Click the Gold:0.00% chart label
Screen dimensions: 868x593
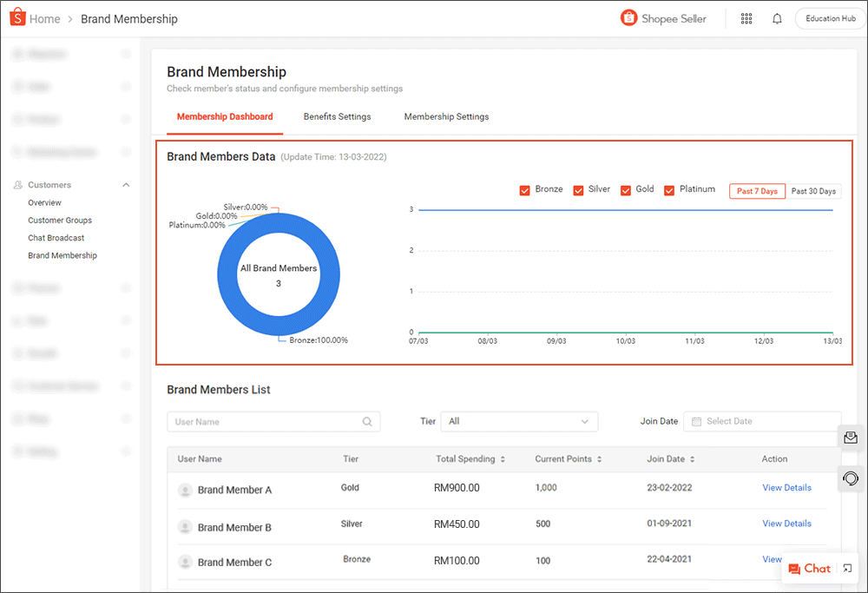click(216, 216)
